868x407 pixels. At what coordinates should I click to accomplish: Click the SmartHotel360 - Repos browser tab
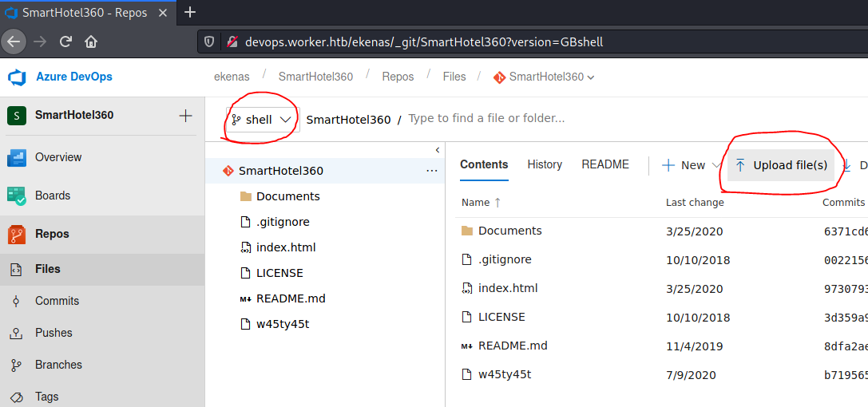pyautogui.click(x=89, y=12)
